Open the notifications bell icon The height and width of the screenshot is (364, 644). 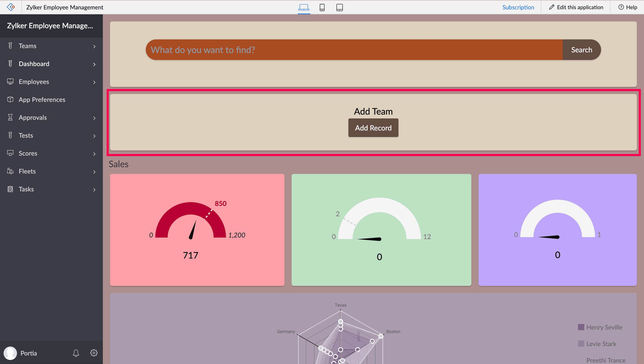coord(76,353)
